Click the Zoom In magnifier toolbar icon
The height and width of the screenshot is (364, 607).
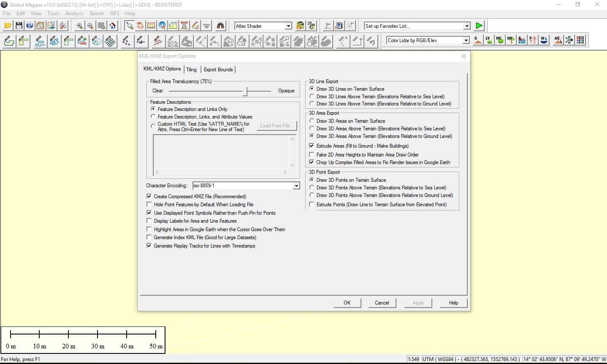tap(79, 26)
